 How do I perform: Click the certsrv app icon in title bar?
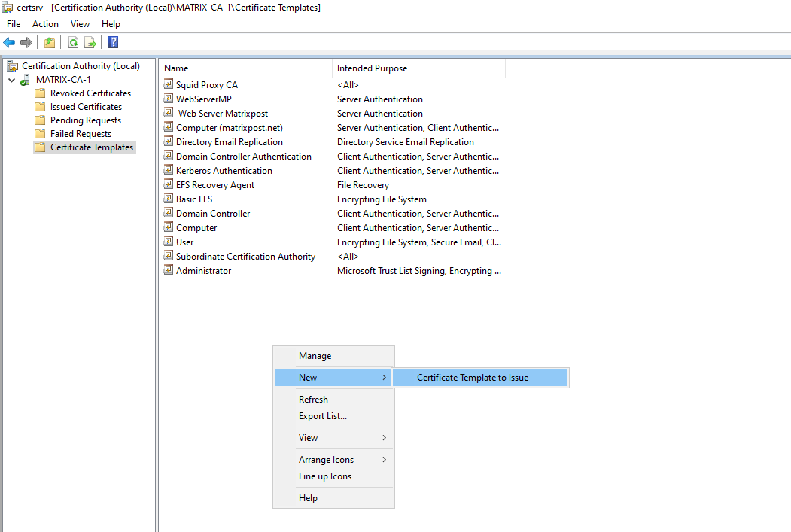[7, 7]
